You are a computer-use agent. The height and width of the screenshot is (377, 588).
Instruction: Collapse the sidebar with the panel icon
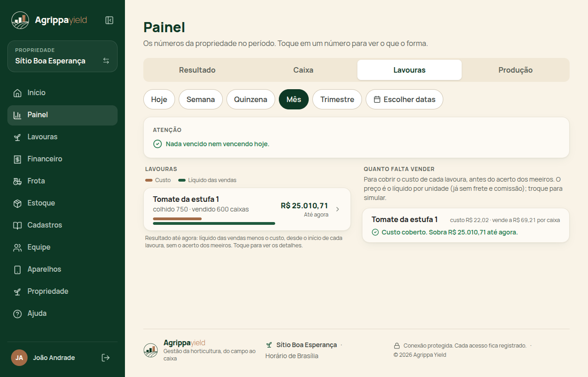pyautogui.click(x=109, y=20)
